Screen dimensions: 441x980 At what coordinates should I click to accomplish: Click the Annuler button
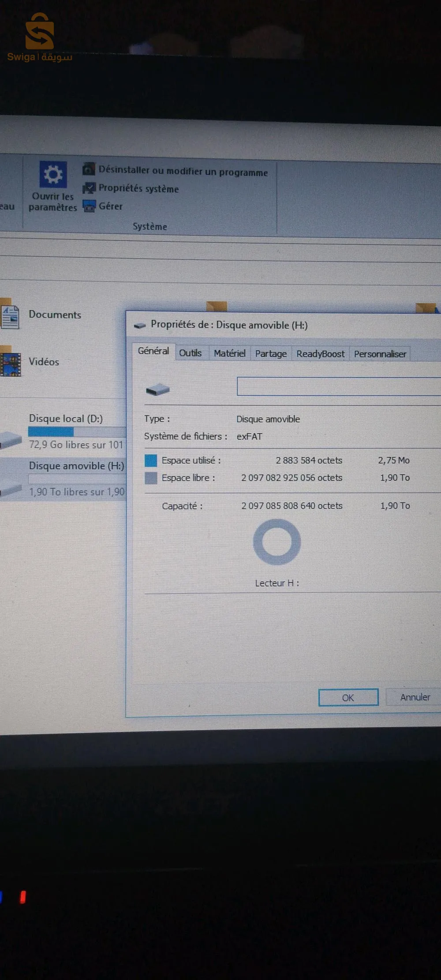point(415,697)
